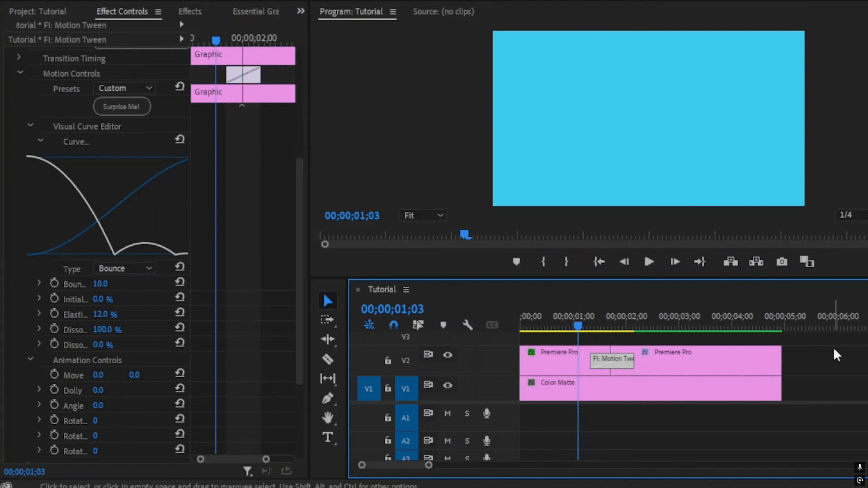The image size is (868, 488).
Task: Click the Program monitor playhead scrubber
Action: [x=465, y=234]
